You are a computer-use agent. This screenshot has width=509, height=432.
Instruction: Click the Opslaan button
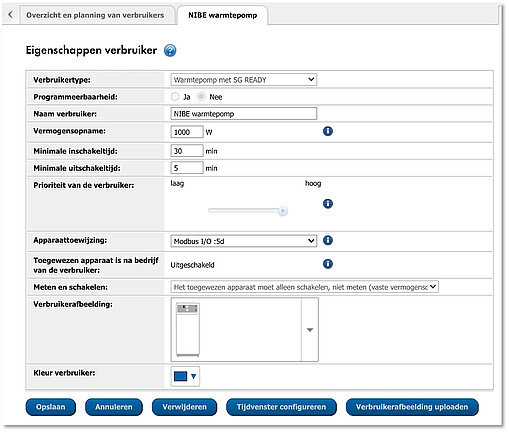tap(51, 407)
